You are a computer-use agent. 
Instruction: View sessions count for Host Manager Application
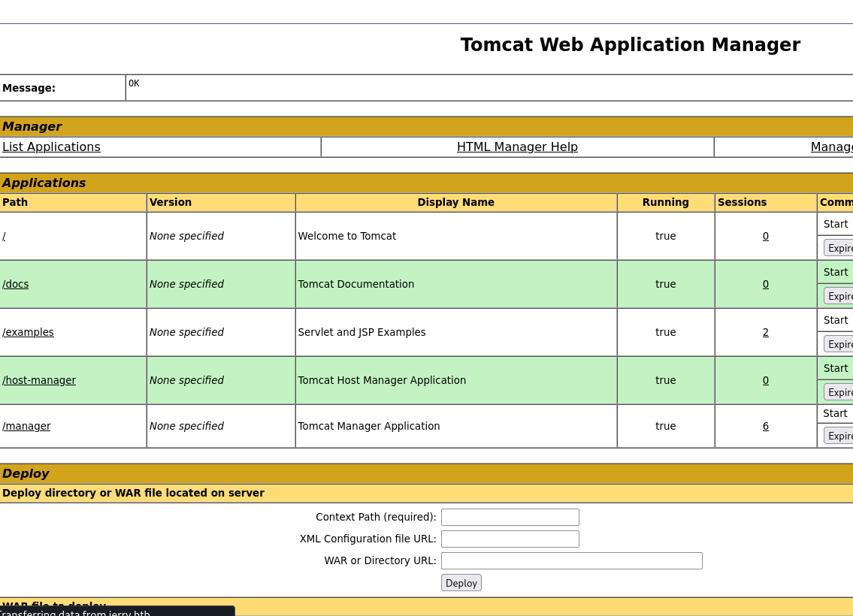coord(765,380)
